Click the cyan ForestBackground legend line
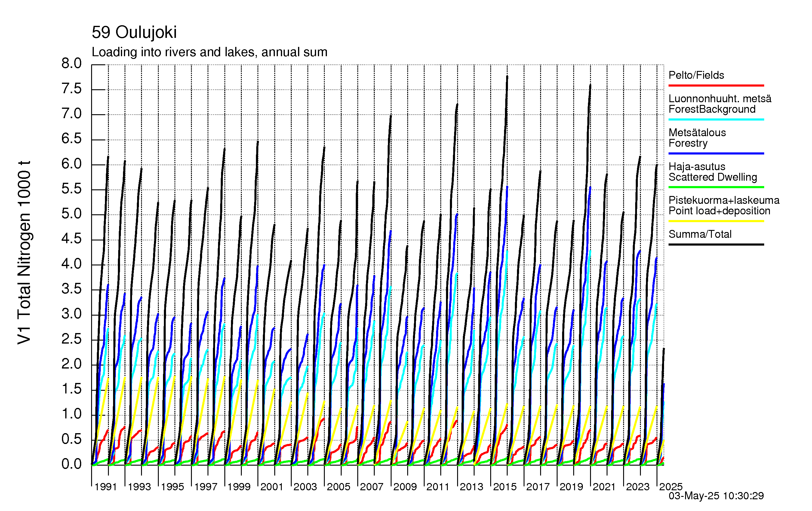Viewport: 812px width, 511px height. coord(716,119)
